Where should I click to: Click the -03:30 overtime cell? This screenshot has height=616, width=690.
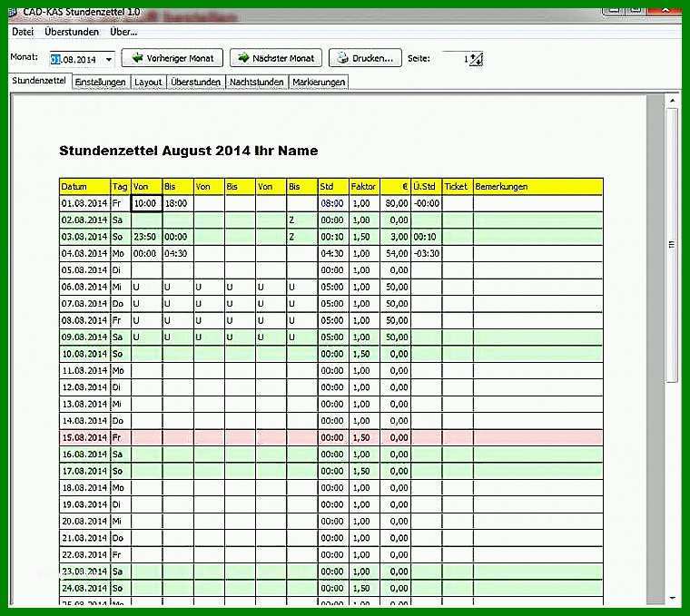427,254
